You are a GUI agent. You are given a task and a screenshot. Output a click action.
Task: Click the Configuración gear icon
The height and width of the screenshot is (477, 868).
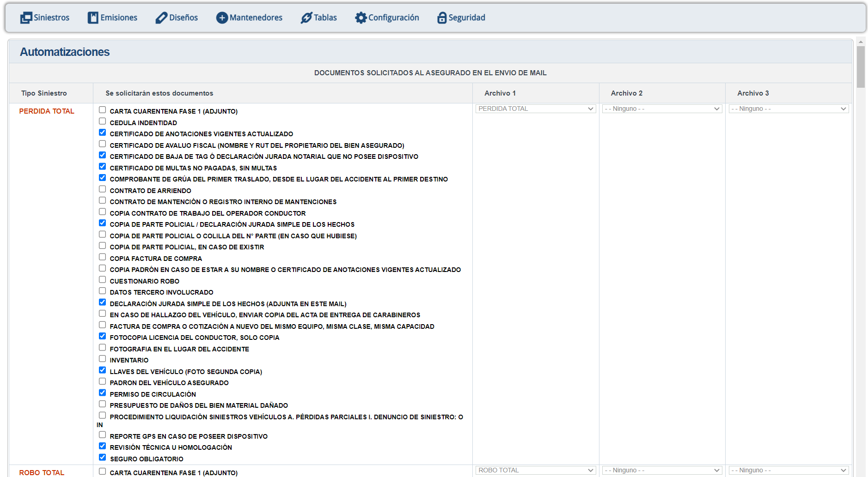pyautogui.click(x=361, y=18)
